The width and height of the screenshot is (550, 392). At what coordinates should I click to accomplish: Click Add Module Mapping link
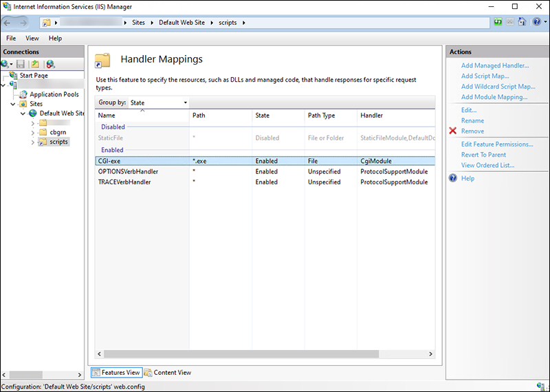point(494,97)
